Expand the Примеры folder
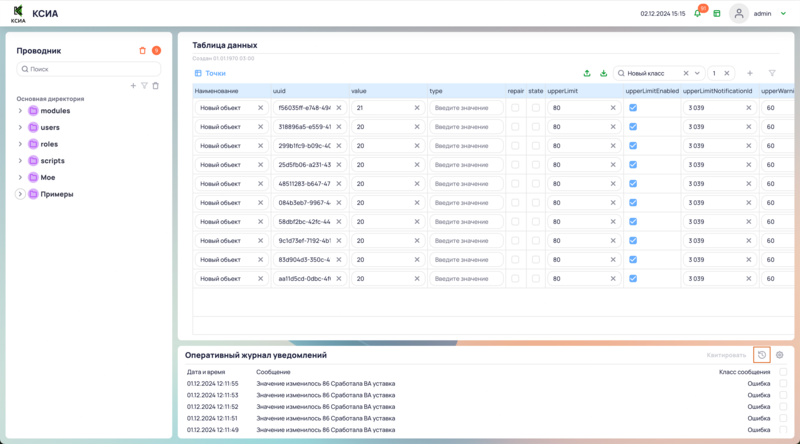800x444 pixels. (20, 194)
